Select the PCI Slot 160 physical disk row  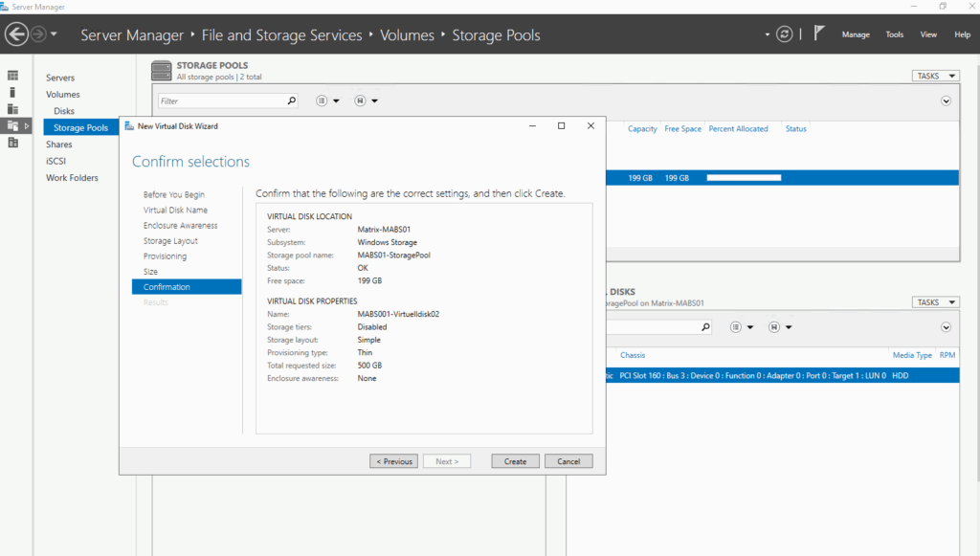click(x=783, y=375)
